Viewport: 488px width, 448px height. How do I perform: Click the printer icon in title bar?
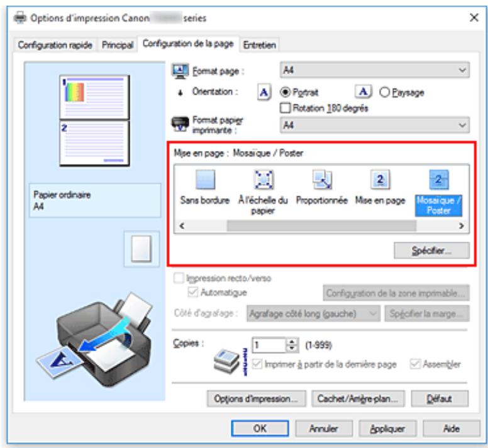pyautogui.click(x=20, y=18)
